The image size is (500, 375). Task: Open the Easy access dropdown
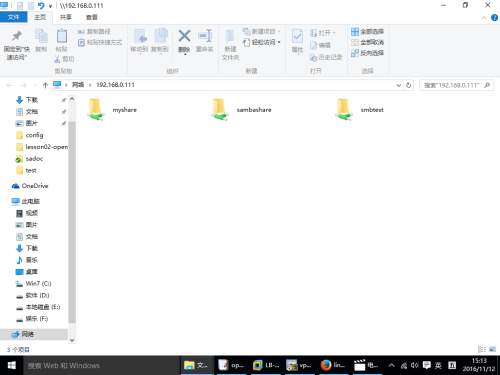261,42
